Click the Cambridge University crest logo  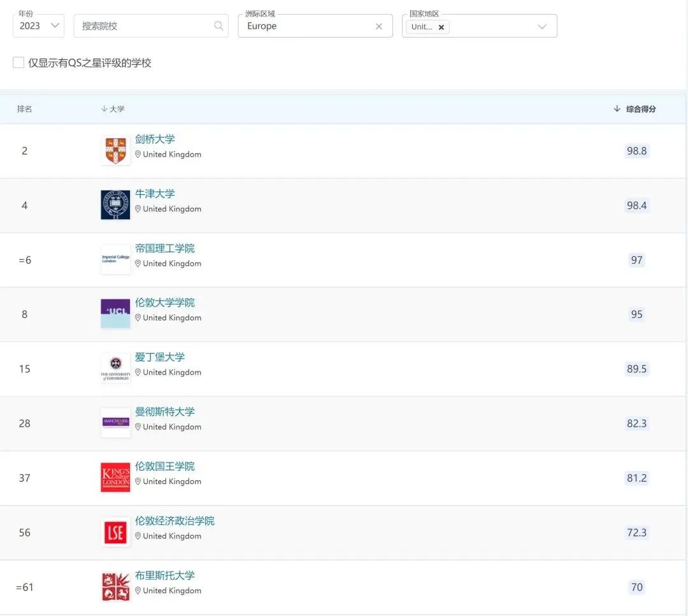click(115, 150)
